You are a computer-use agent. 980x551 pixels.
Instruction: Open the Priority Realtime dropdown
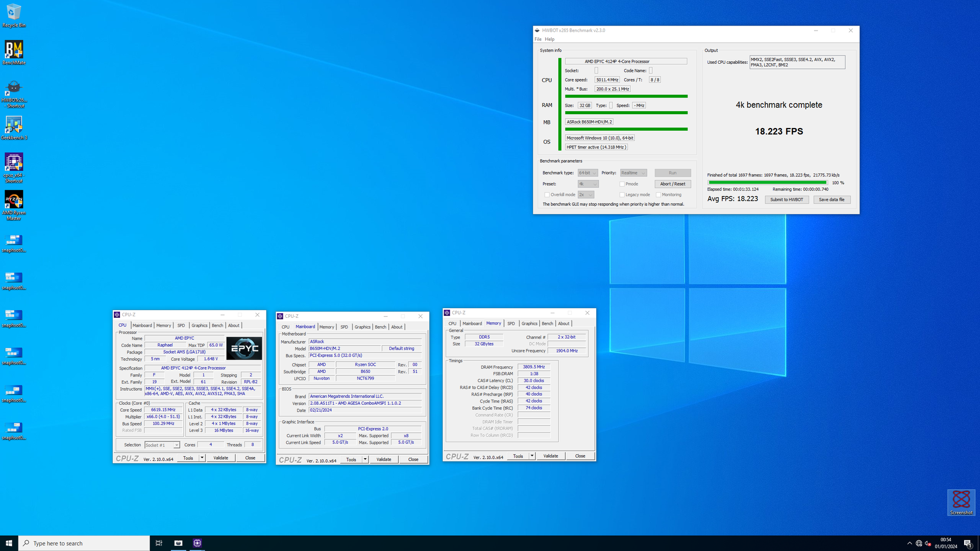click(633, 173)
